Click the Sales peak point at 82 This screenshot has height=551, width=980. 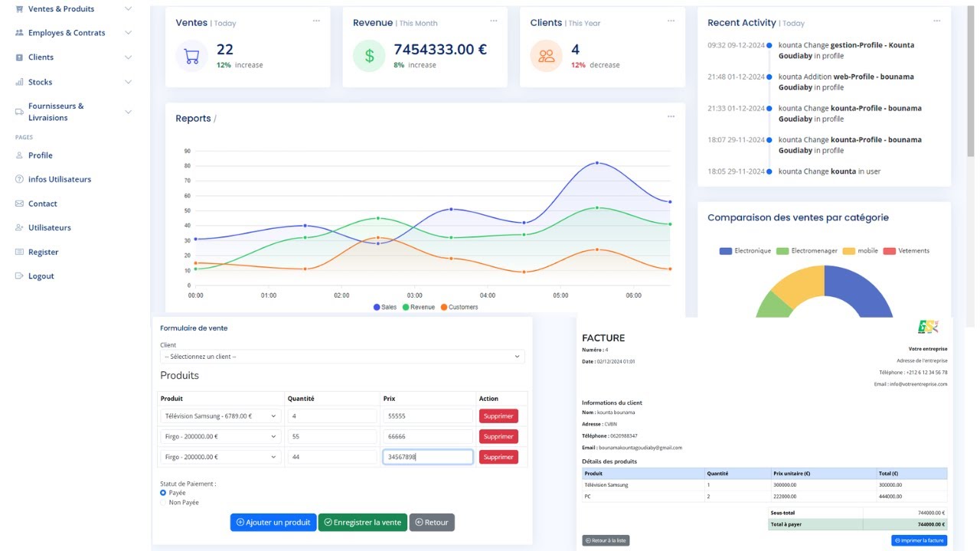(x=597, y=163)
